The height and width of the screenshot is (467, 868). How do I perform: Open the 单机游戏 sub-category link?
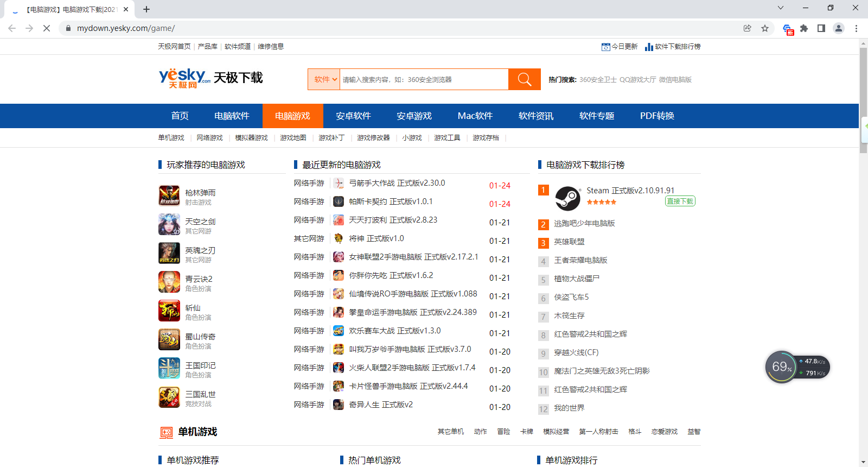[x=171, y=138]
